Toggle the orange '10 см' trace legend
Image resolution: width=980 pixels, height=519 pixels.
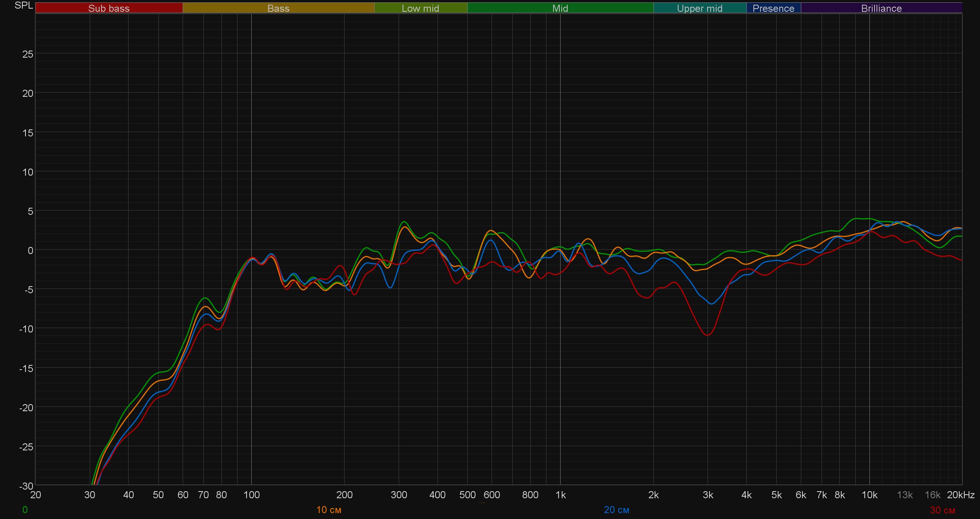click(328, 510)
